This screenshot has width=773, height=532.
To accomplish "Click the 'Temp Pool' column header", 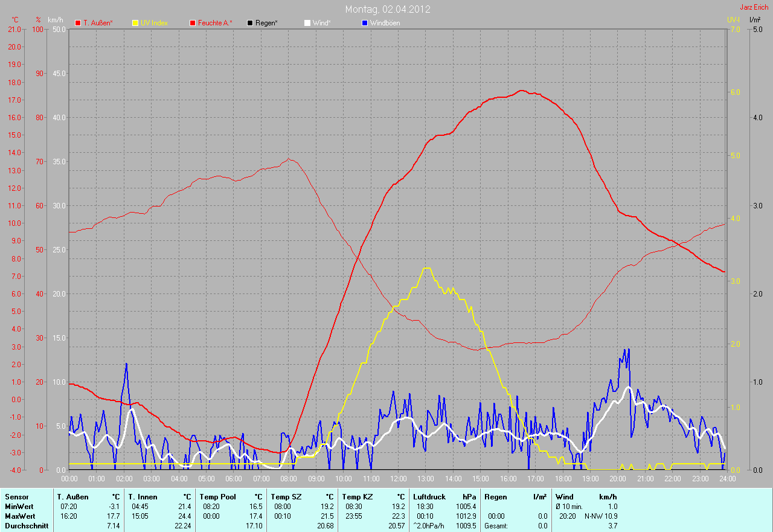I will coord(217,496).
